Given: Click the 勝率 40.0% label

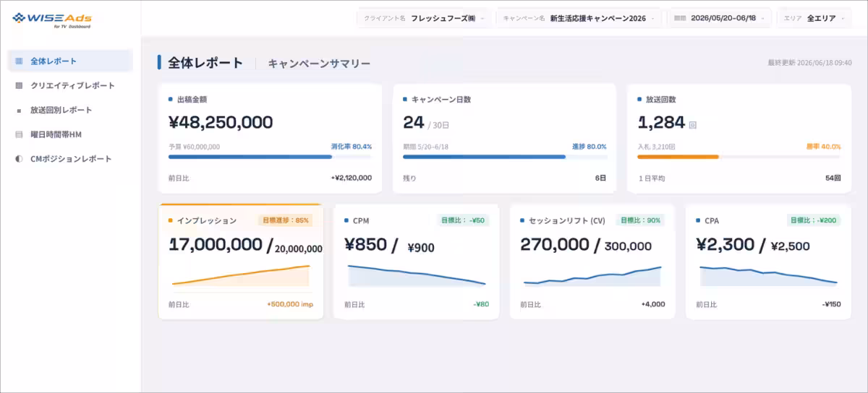Looking at the screenshot, I should pyautogui.click(x=823, y=146).
